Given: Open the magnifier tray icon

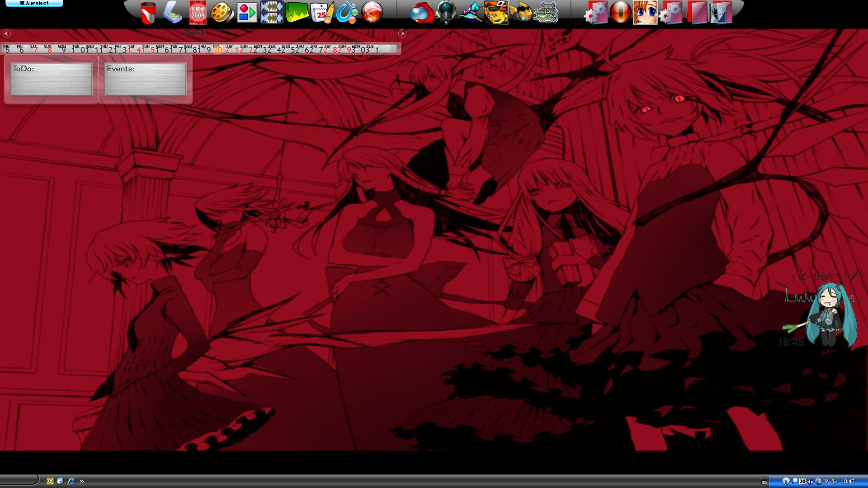Looking at the screenshot, I should pyautogui.click(x=794, y=481).
